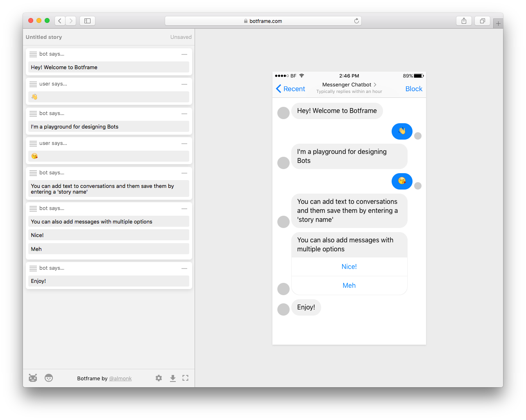This screenshot has width=526, height=420.
Task: Click 'Typically replies within an hour' text
Action: [x=349, y=92]
